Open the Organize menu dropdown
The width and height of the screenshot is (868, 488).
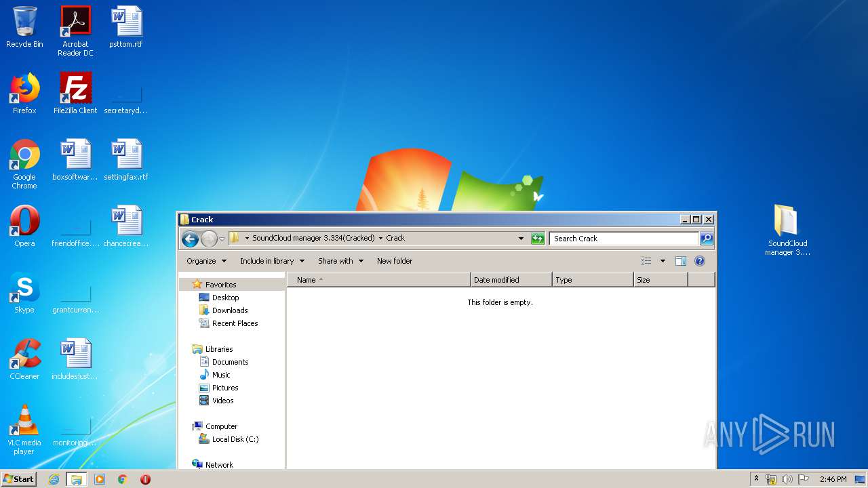coord(206,261)
